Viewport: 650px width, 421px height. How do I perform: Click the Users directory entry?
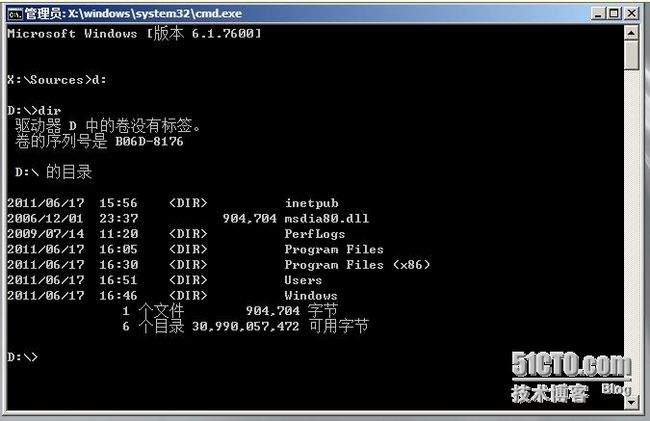(303, 280)
